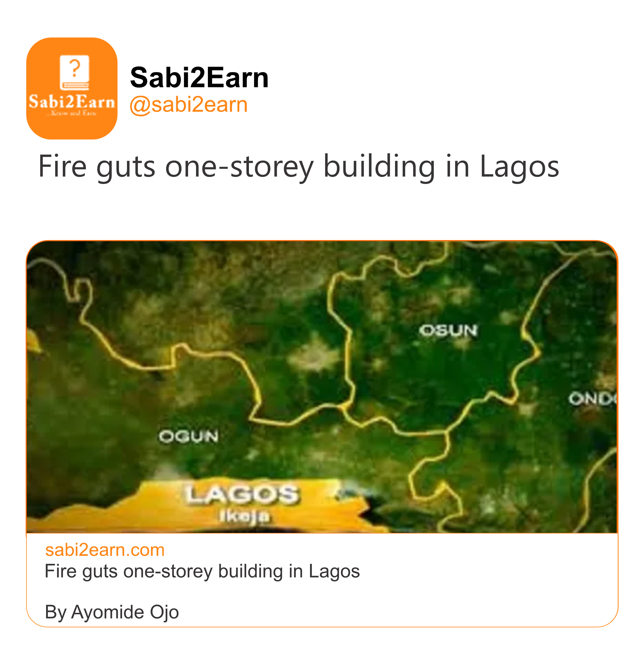Screen dimensions: 644x650
Task: Click the white Sabi2Earn text inside logo
Action: pos(72,102)
